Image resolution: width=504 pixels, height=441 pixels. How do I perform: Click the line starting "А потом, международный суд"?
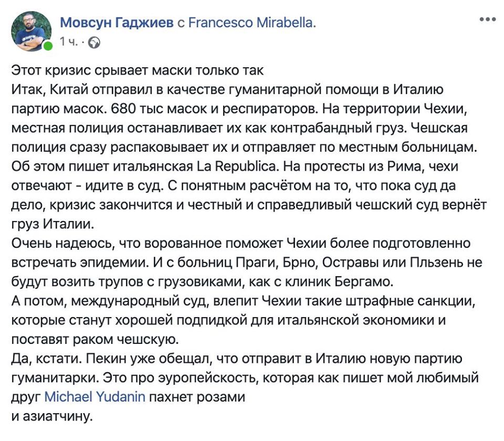pos(243,301)
